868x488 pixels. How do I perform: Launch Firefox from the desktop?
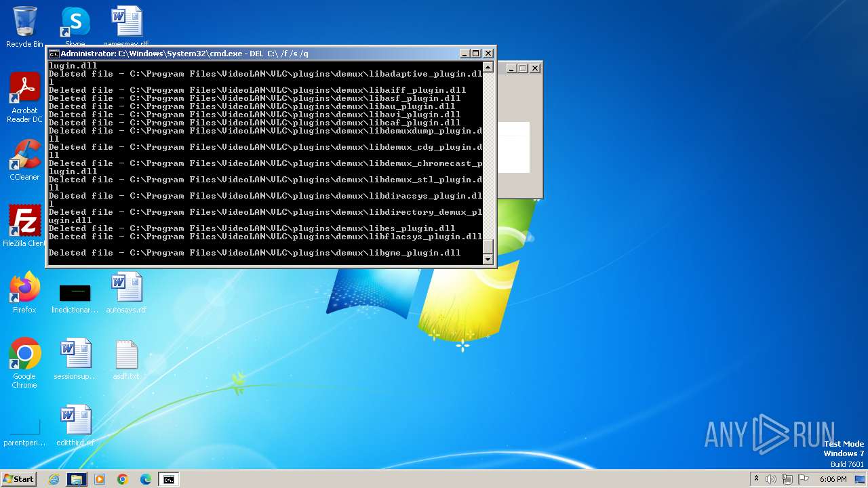(x=24, y=293)
